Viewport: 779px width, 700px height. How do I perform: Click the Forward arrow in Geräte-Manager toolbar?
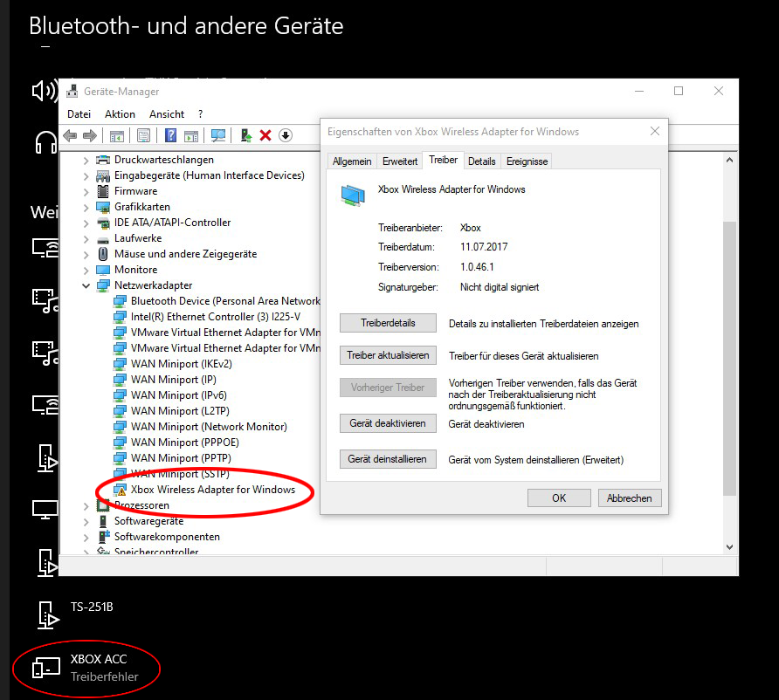tap(89, 135)
